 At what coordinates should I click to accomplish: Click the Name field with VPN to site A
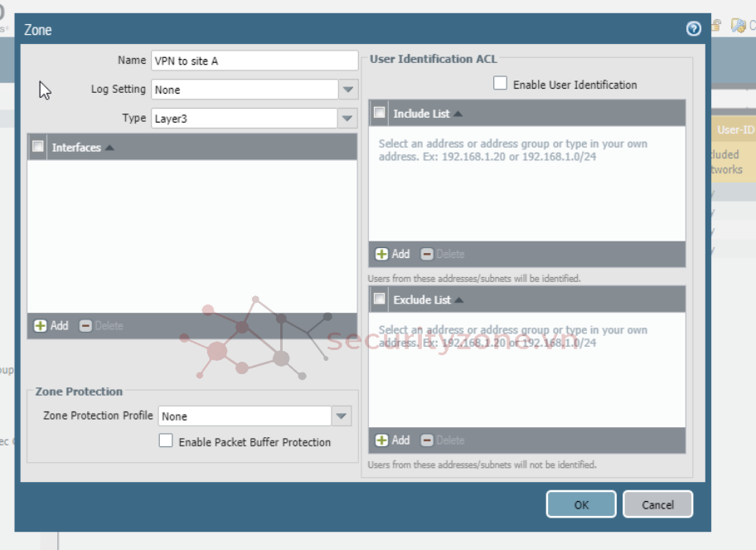(x=254, y=61)
